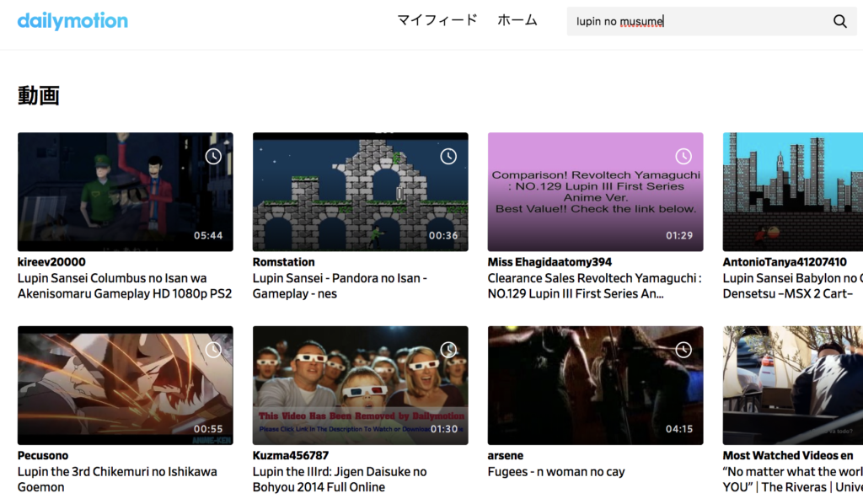The height and width of the screenshot is (504, 863).
Task: Open the Fugees video thumbnail
Action: click(596, 386)
